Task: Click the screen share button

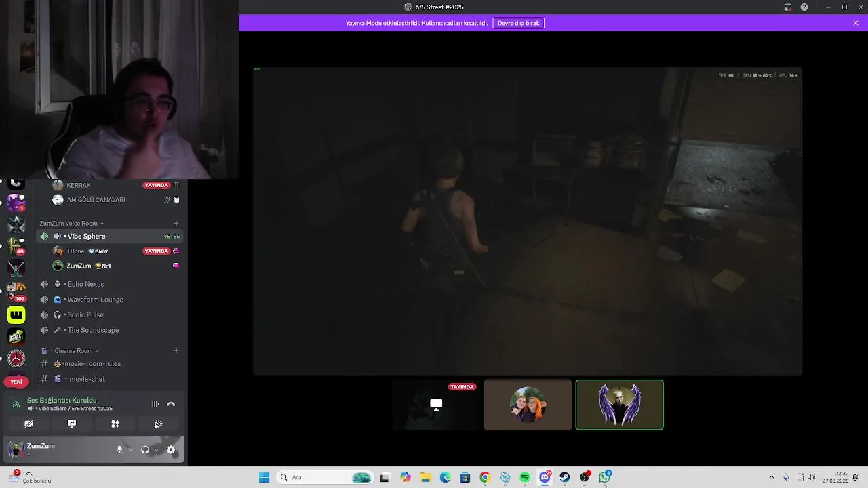Action: 72,424
